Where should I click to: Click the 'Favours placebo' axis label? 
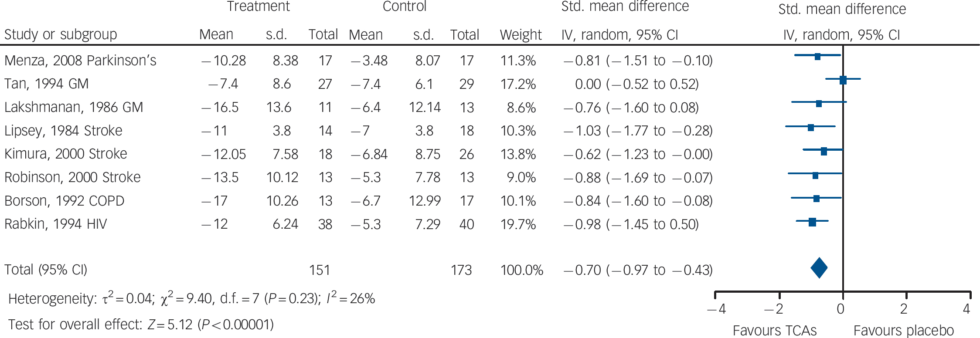(x=903, y=331)
